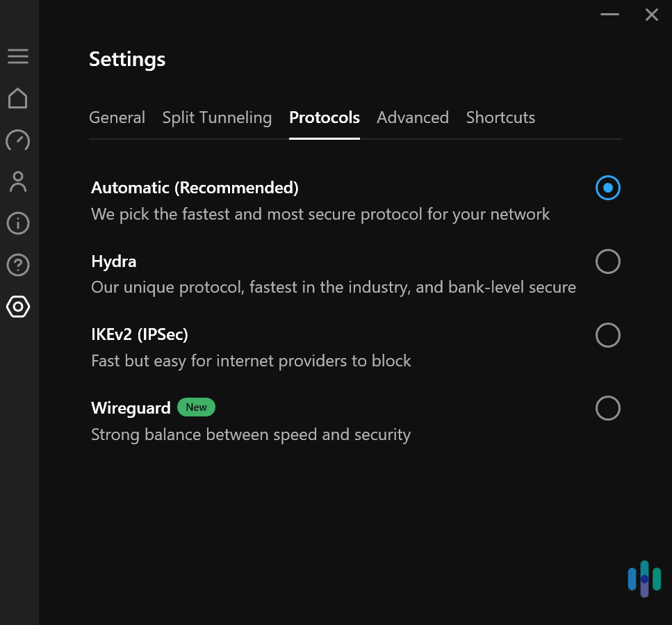Click the New badge next to Wireguard
Screen dimensions: 672x625
pos(196,407)
